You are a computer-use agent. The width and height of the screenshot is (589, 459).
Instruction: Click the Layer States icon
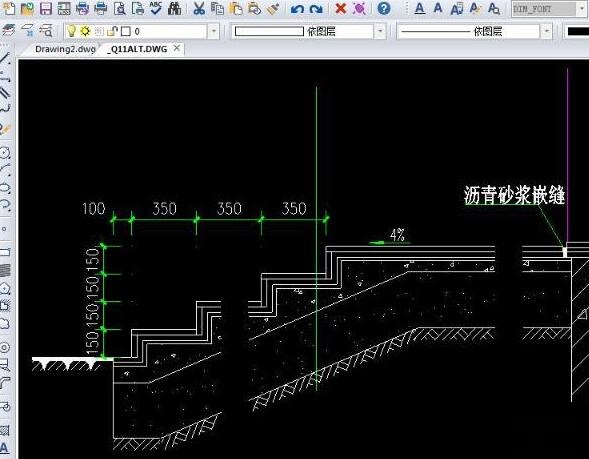coord(27,30)
